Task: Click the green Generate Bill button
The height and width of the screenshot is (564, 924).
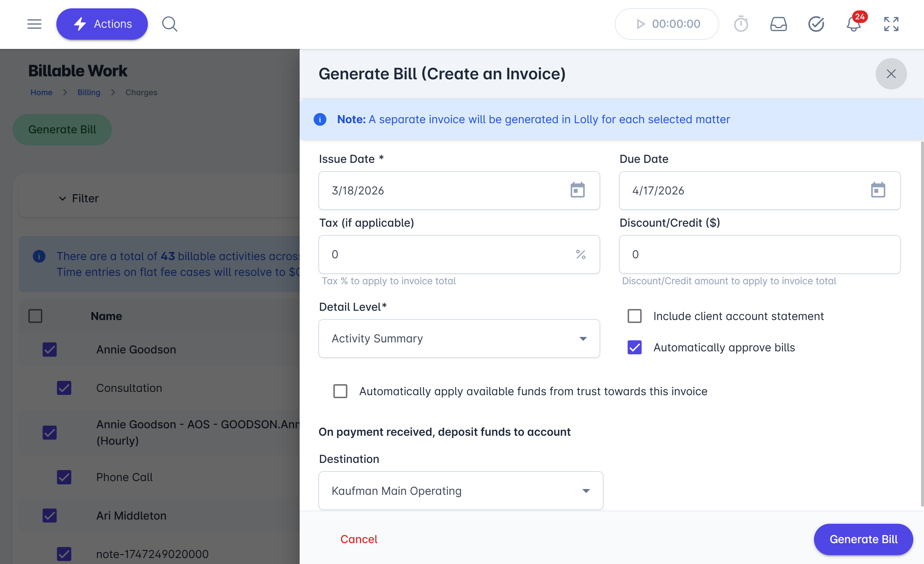Action: [x=62, y=130]
